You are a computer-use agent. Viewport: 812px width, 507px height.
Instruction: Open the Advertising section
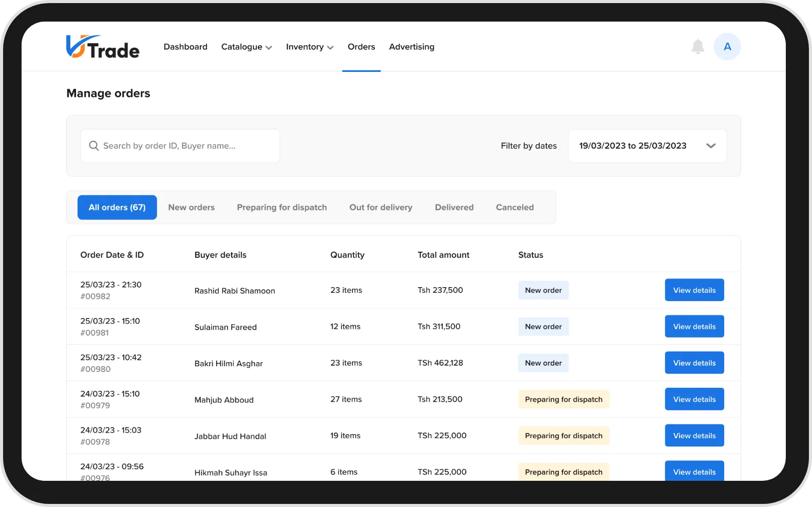[411, 47]
